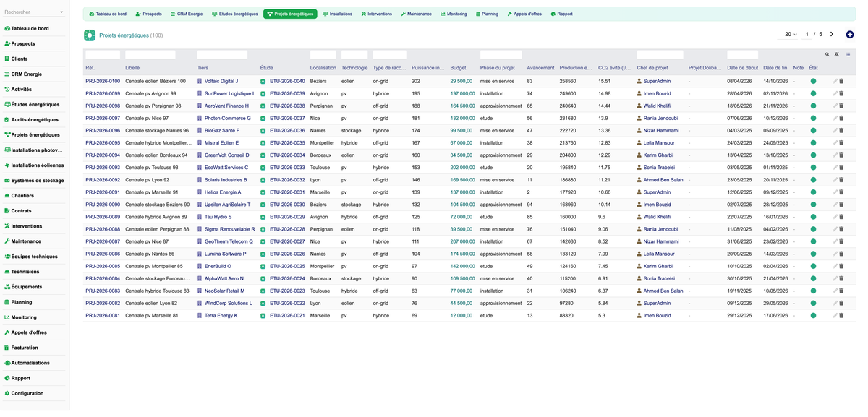Open the Appels d'offres top tab
This screenshot has width=868, height=417.
tap(524, 14)
